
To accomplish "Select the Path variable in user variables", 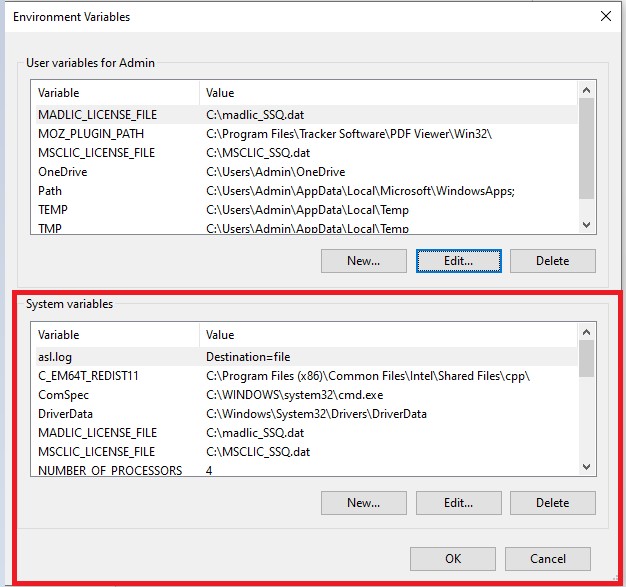I will 50,191.
